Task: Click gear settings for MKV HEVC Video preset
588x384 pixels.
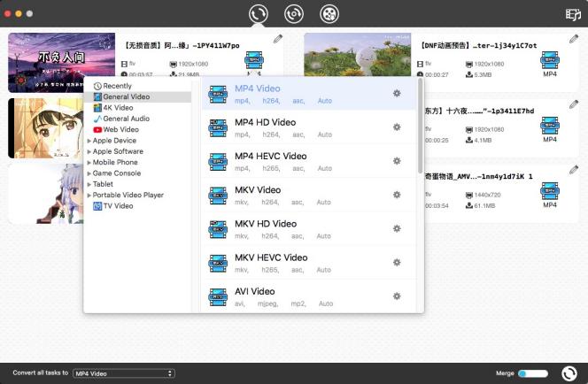Action: (397, 262)
